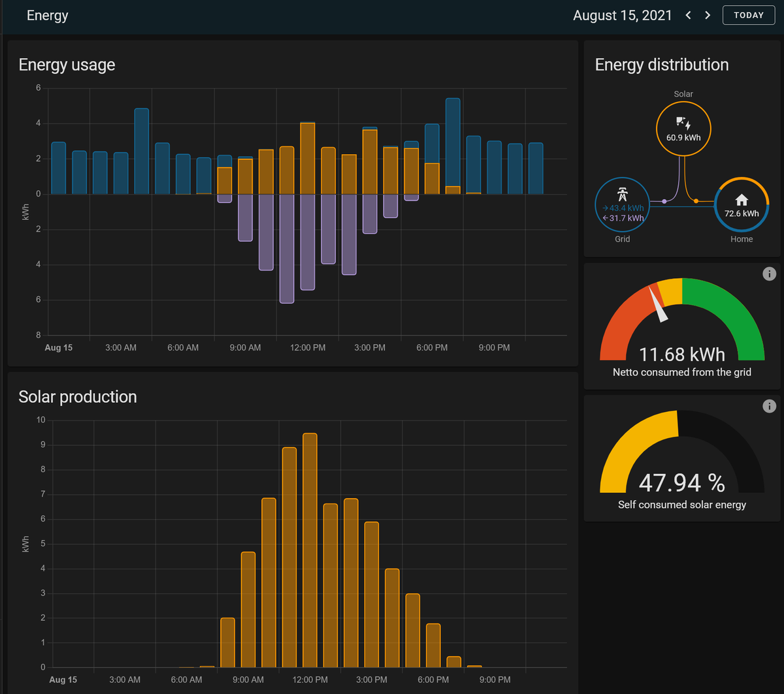Image resolution: width=784 pixels, height=694 pixels.
Task: Go to the previous day arrow
Action: (x=688, y=15)
